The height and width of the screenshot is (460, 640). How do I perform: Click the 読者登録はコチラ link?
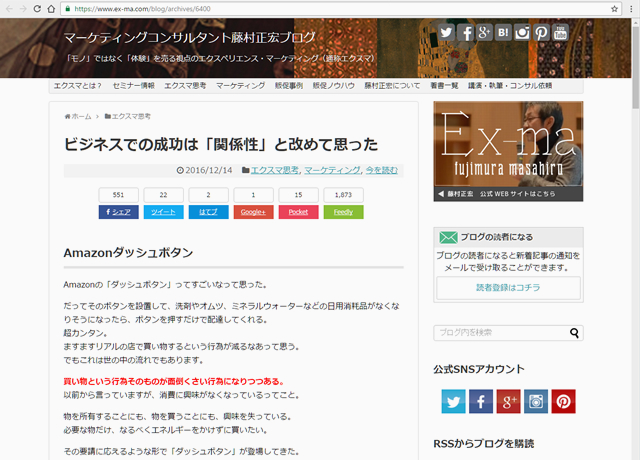coord(507,288)
